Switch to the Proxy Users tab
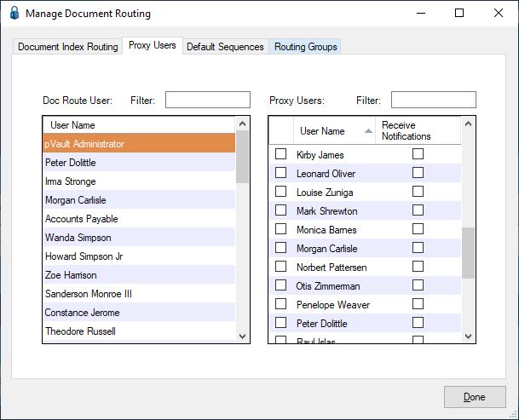Viewport: 519px width, 420px height. click(x=153, y=45)
